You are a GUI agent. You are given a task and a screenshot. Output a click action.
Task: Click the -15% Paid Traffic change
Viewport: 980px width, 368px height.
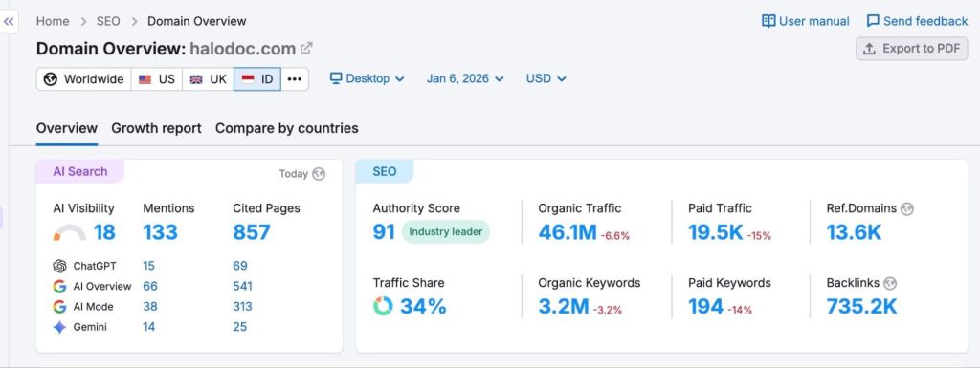(x=759, y=236)
